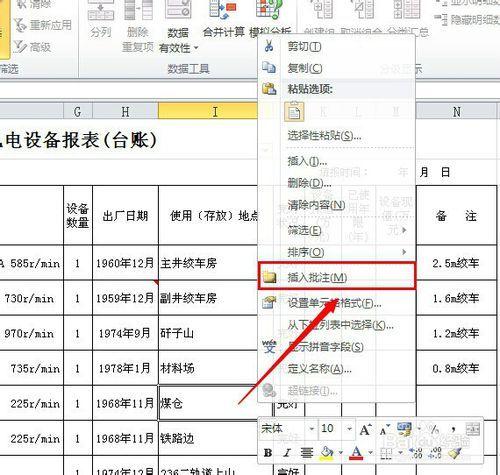This screenshot has height=475, width=500.
Task: Open Paste Special (选择性粘贴)
Action: pyautogui.click(x=337, y=135)
